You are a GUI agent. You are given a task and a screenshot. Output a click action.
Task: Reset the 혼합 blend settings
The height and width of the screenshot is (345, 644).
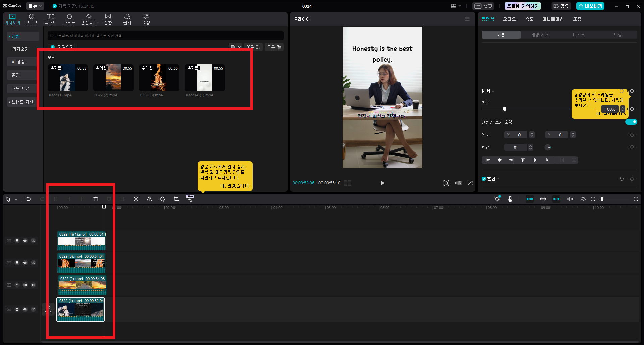click(622, 179)
